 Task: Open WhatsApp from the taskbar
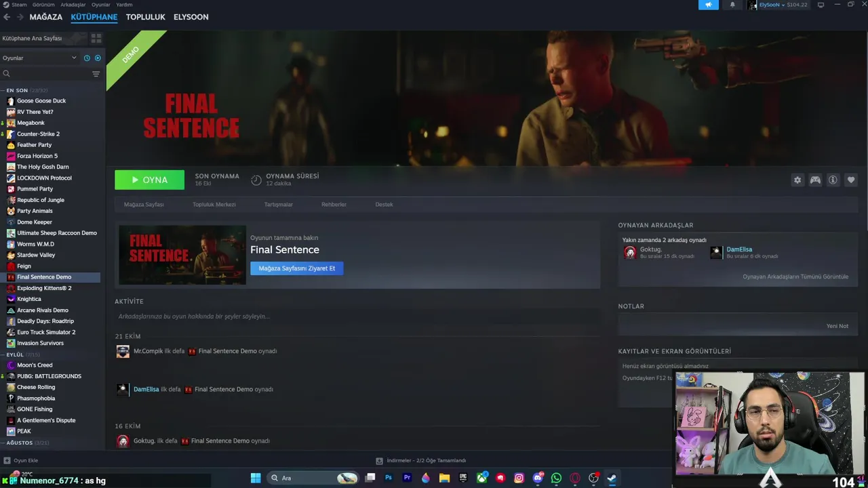[x=557, y=478]
